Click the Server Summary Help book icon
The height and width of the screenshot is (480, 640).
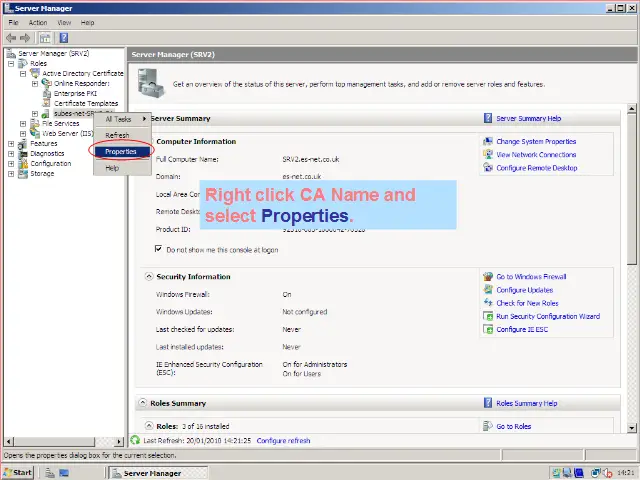point(488,118)
